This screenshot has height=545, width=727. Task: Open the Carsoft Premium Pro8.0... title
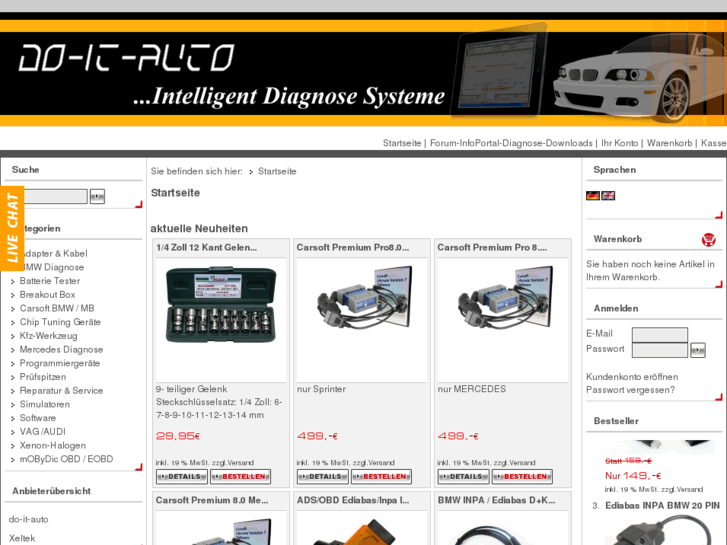[353, 248]
